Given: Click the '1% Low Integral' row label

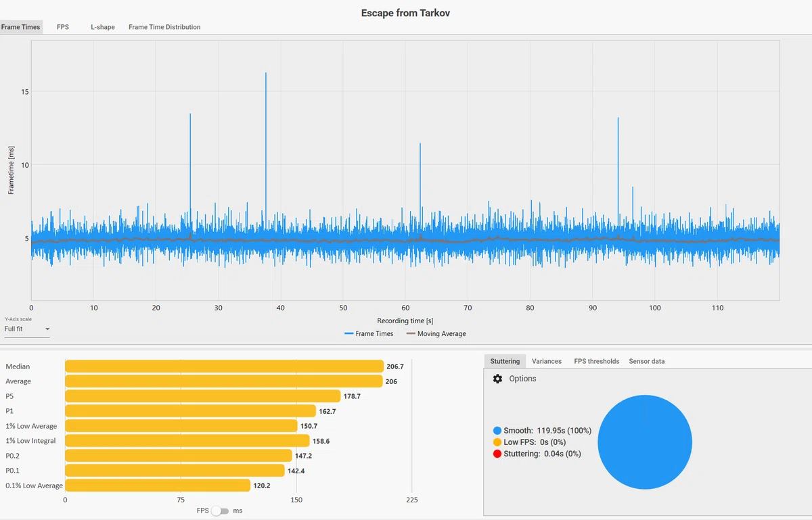Looking at the screenshot, I should [x=30, y=441].
